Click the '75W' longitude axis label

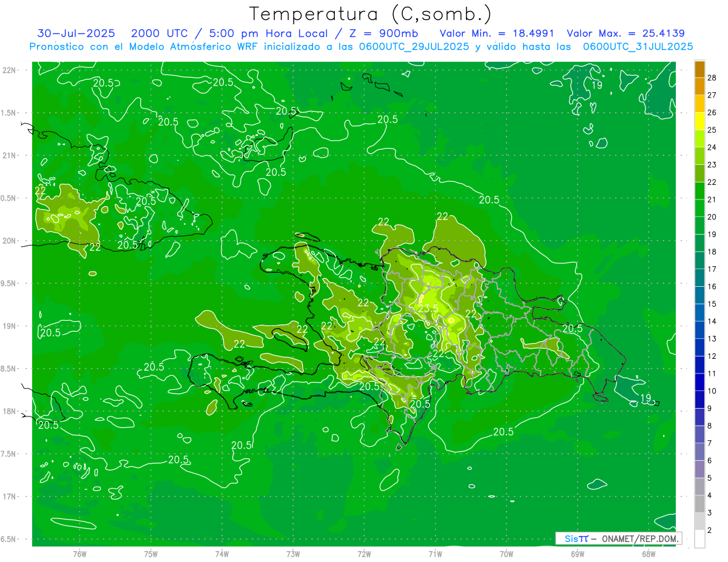(151, 554)
